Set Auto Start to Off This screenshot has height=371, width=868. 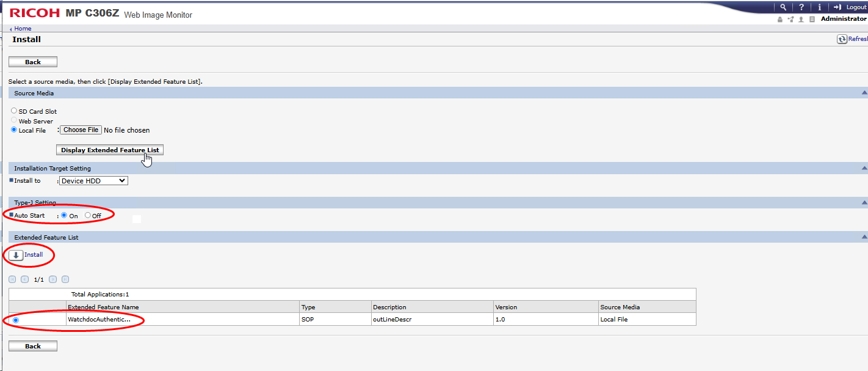click(x=88, y=215)
